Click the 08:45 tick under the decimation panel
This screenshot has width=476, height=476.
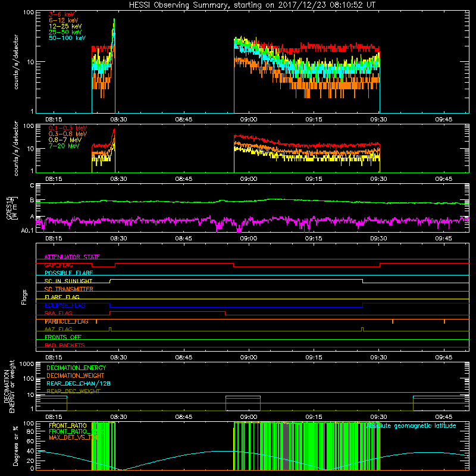tap(183, 417)
